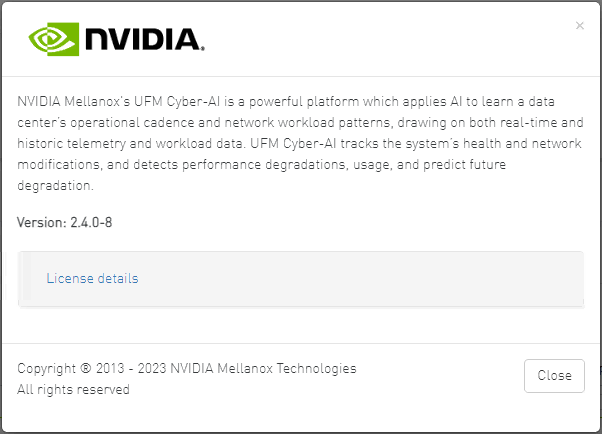Dismiss the dialog with the X icon

[x=580, y=26]
